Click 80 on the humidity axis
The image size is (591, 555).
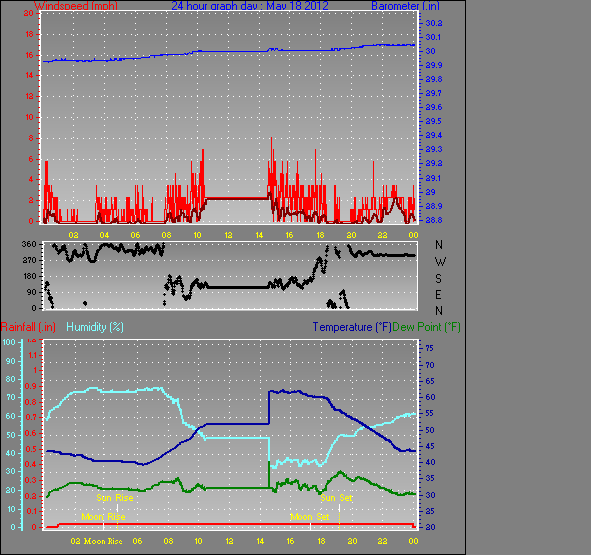[11, 379]
